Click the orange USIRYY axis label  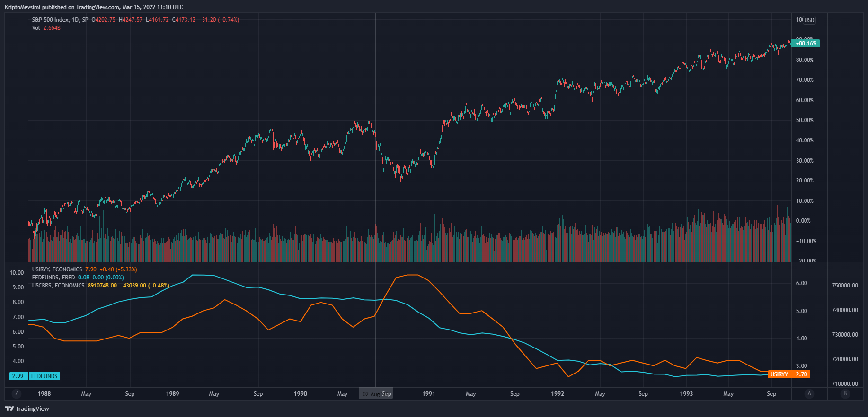coord(779,374)
